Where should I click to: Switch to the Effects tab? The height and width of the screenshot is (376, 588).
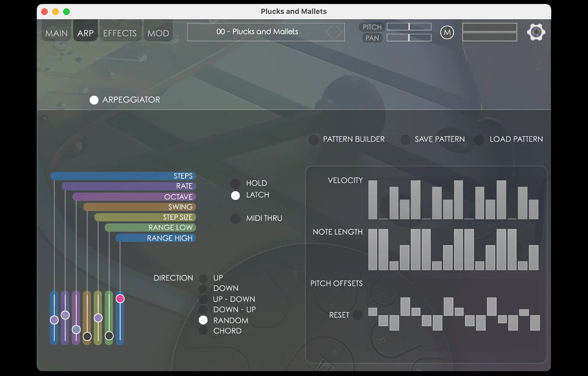pos(120,33)
